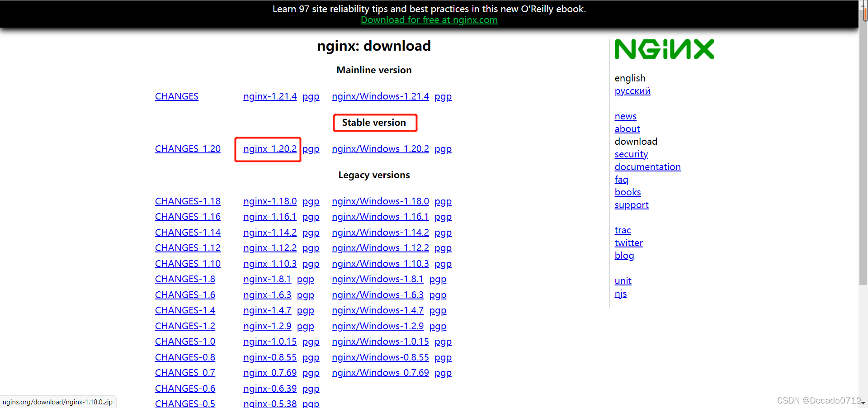Download nginx-1.4.7 source
Viewport: 868px width, 408px height.
(x=267, y=310)
